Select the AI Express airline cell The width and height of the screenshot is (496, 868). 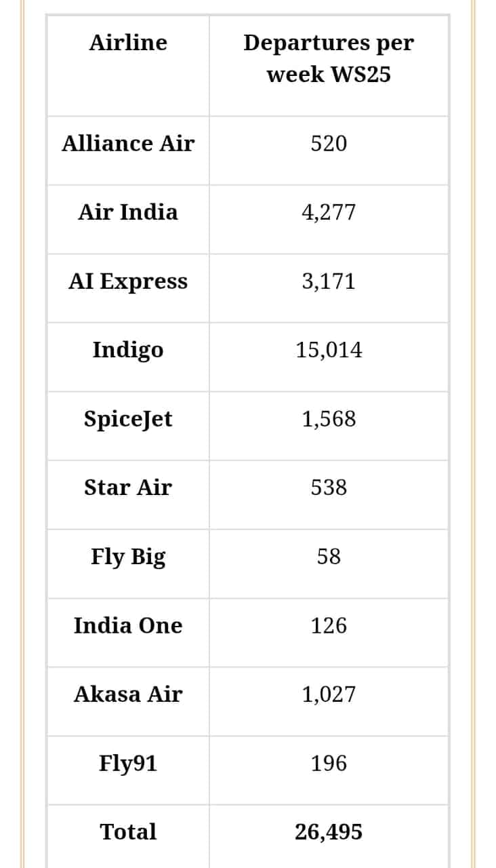[128, 281]
